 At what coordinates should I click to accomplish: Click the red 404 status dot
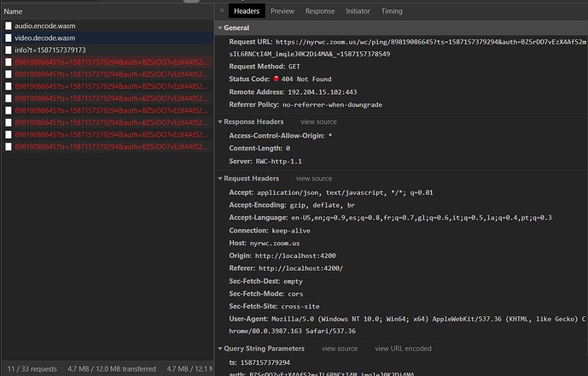tap(277, 79)
